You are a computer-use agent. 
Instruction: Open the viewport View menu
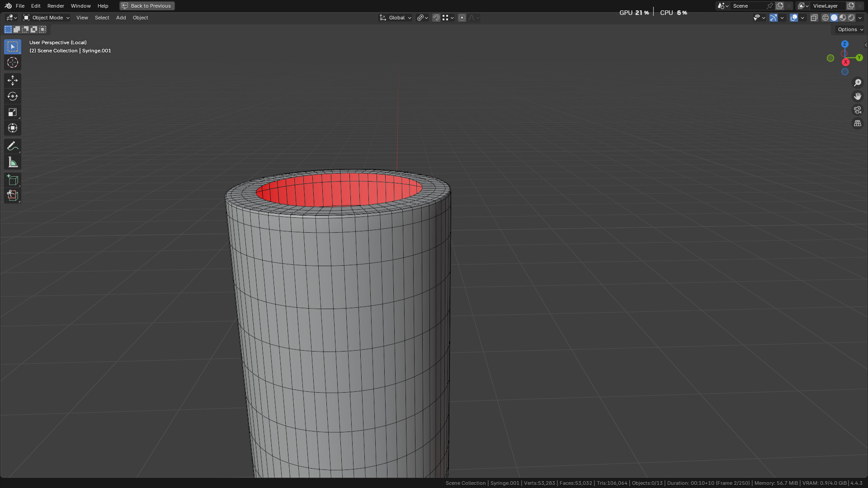pos(82,18)
